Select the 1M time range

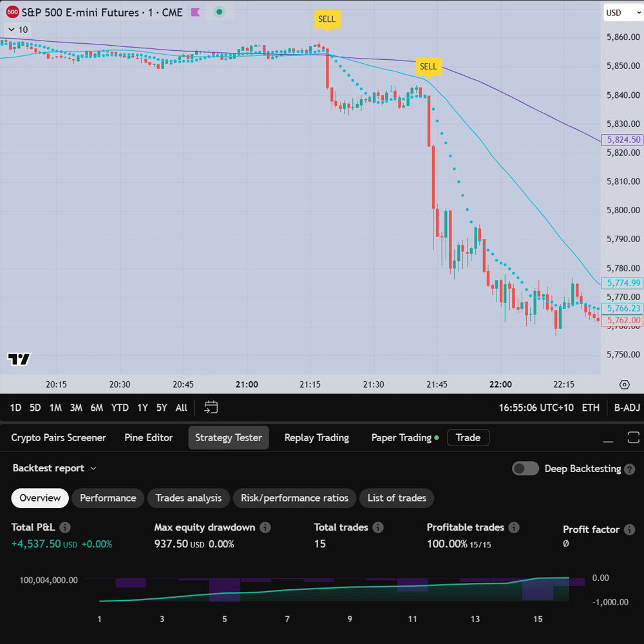tap(55, 408)
